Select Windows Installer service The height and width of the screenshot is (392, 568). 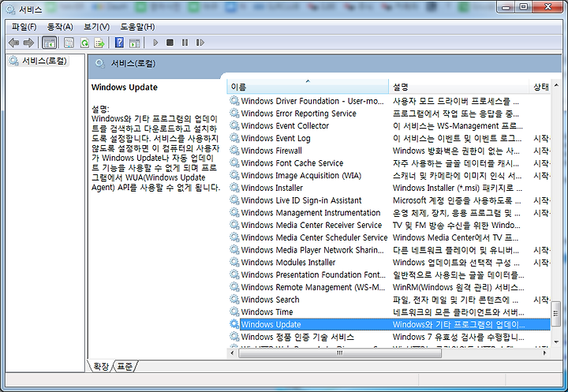click(390, 188)
